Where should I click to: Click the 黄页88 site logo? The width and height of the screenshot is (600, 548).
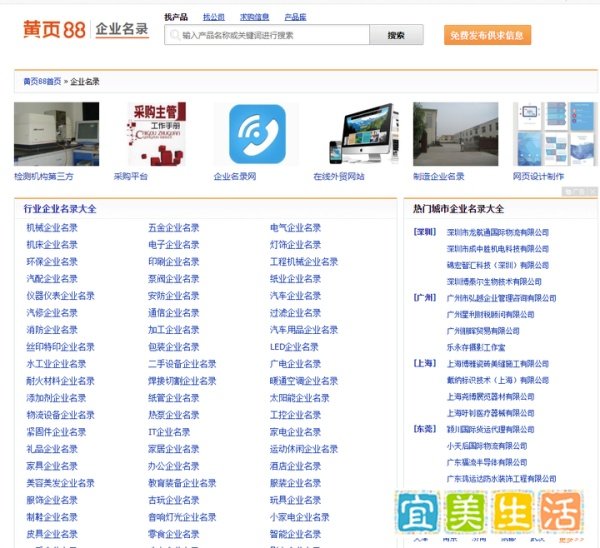54,29
